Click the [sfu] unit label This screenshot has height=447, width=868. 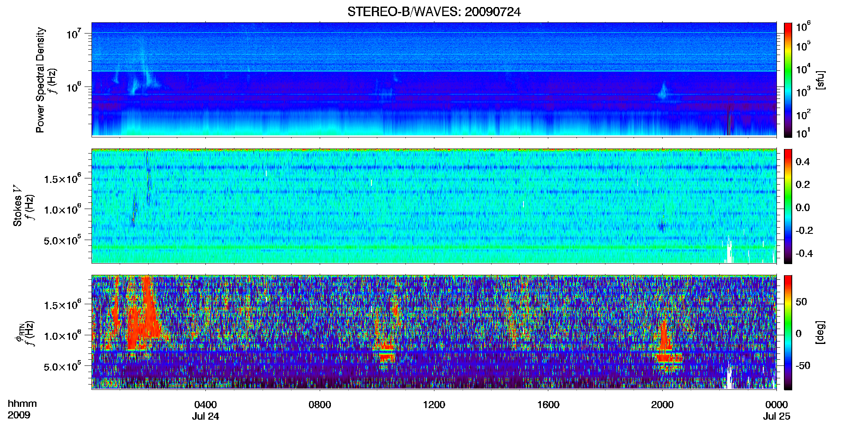click(821, 80)
